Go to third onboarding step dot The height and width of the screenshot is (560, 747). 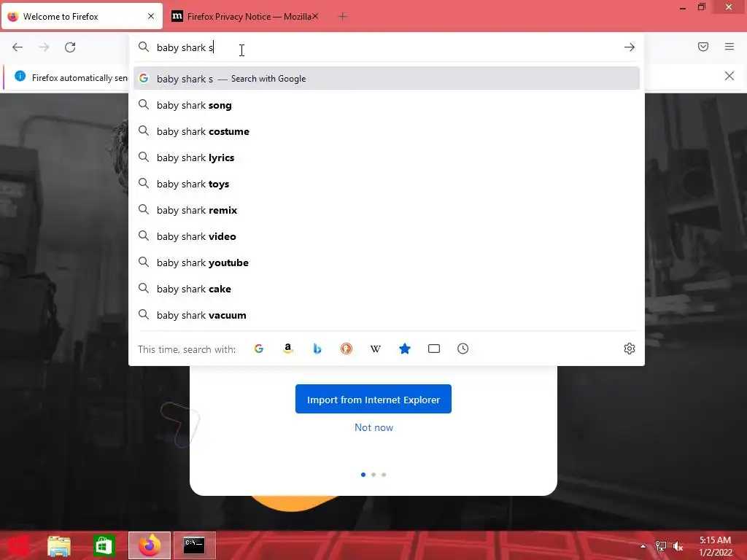click(x=384, y=474)
